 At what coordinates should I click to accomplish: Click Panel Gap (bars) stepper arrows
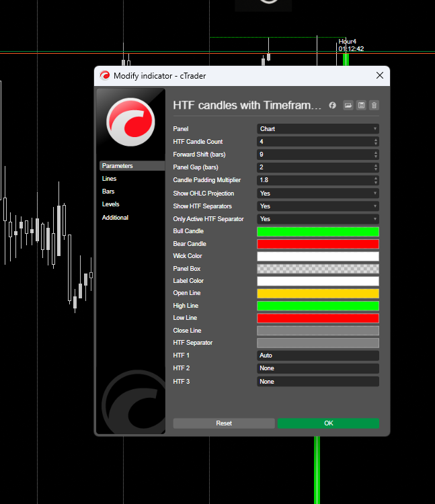[x=376, y=167]
